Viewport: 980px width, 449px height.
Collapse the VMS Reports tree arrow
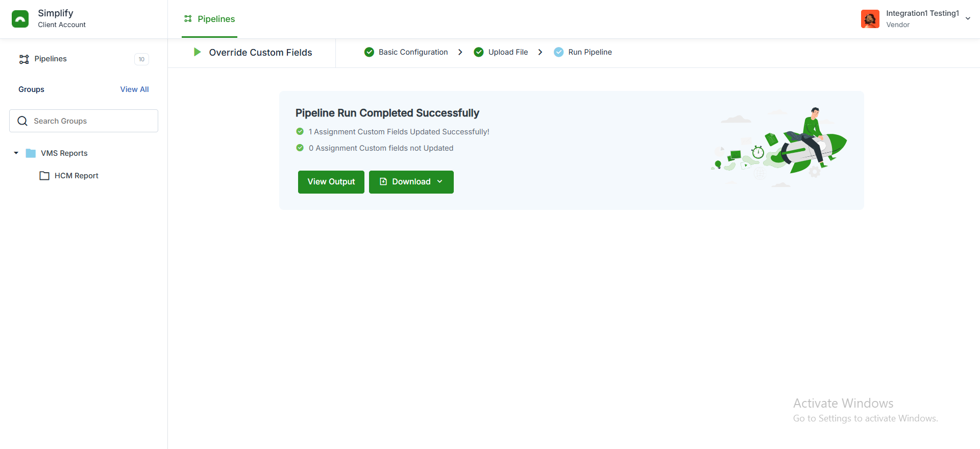click(x=16, y=153)
